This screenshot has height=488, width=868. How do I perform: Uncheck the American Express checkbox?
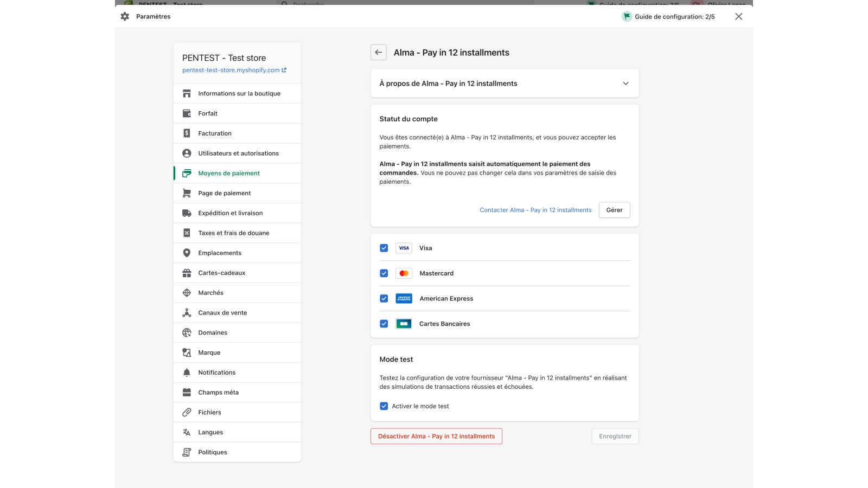click(x=384, y=298)
